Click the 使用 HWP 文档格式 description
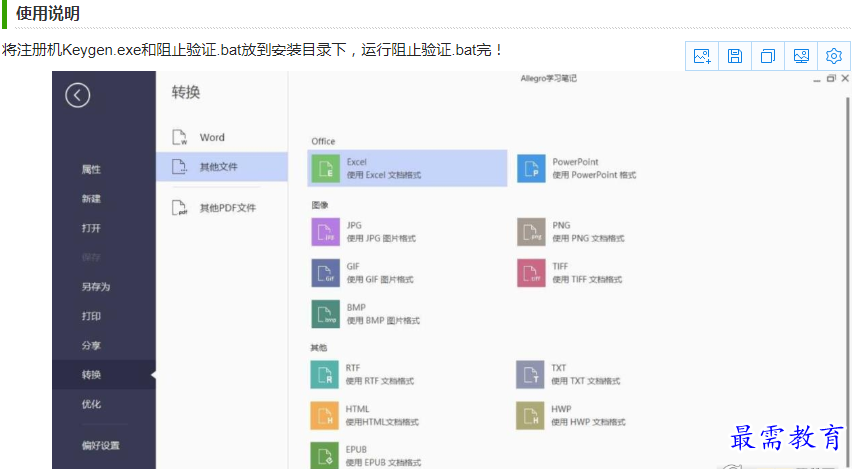 588,422
